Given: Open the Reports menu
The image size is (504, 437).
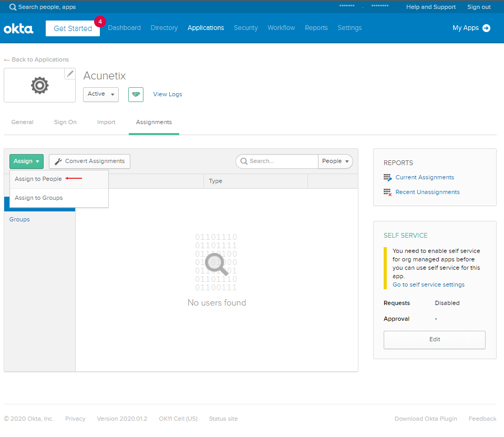Looking at the screenshot, I should click(316, 28).
